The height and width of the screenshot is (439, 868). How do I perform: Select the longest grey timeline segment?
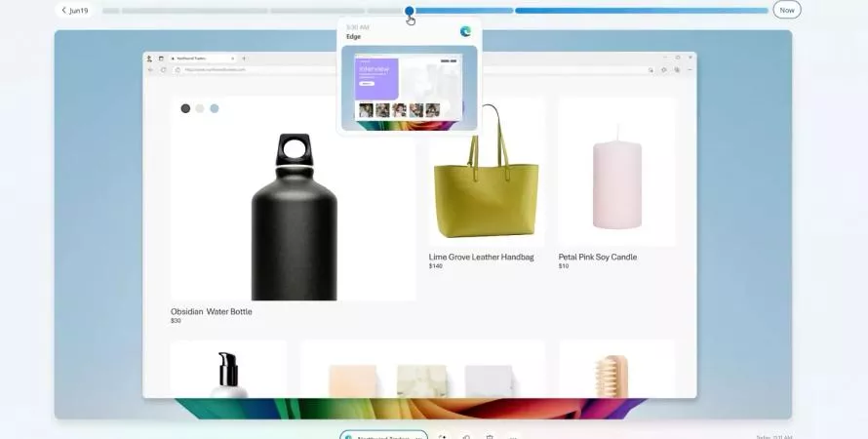coord(195,11)
